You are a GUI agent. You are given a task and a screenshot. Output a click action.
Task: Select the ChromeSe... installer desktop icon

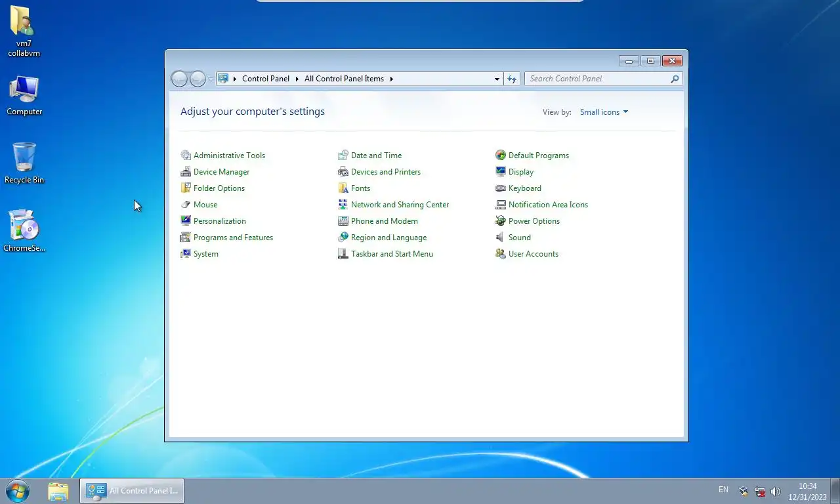(24, 231)
